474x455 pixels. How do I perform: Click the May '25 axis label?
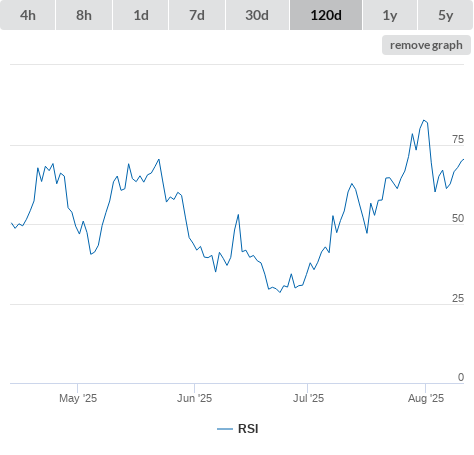coord(78,398)
